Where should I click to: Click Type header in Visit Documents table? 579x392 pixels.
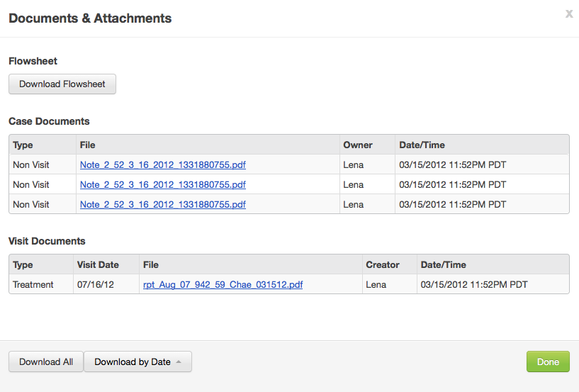point(23,264)
